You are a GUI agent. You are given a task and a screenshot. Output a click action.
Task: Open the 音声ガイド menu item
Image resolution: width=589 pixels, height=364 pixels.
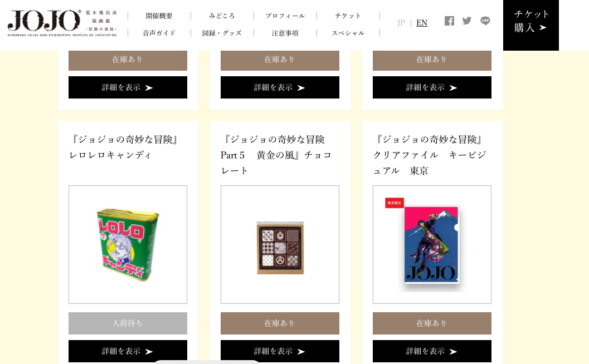(x=159, y=33)
